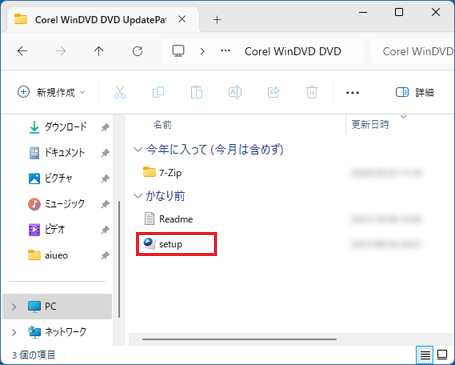Image resolution: width=455 pixels, height=365 pixels.
Task: Click the pin icon beside ドキュメント
Action: pos(105,153)
